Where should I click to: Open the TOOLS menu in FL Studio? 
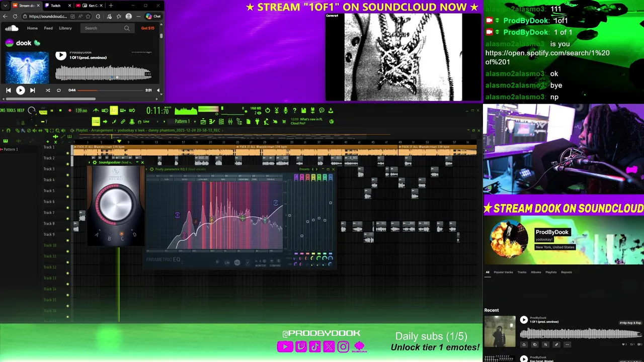[x=11, y=110]
